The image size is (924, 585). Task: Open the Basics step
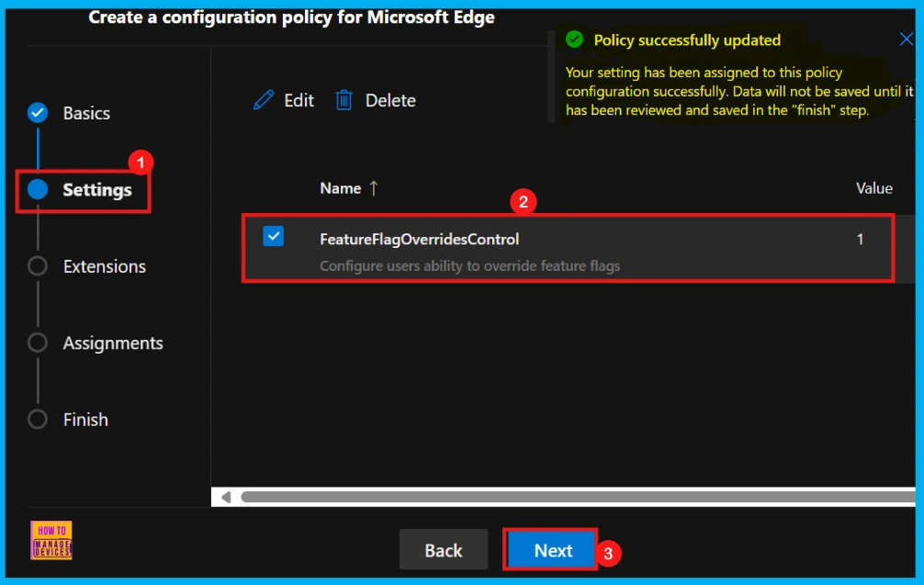coord(86,113)
